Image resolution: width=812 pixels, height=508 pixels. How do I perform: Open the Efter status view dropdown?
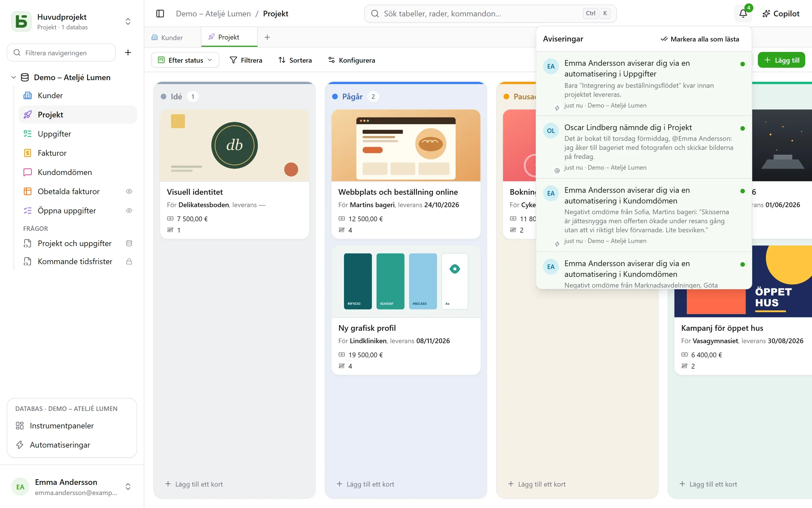185,60
